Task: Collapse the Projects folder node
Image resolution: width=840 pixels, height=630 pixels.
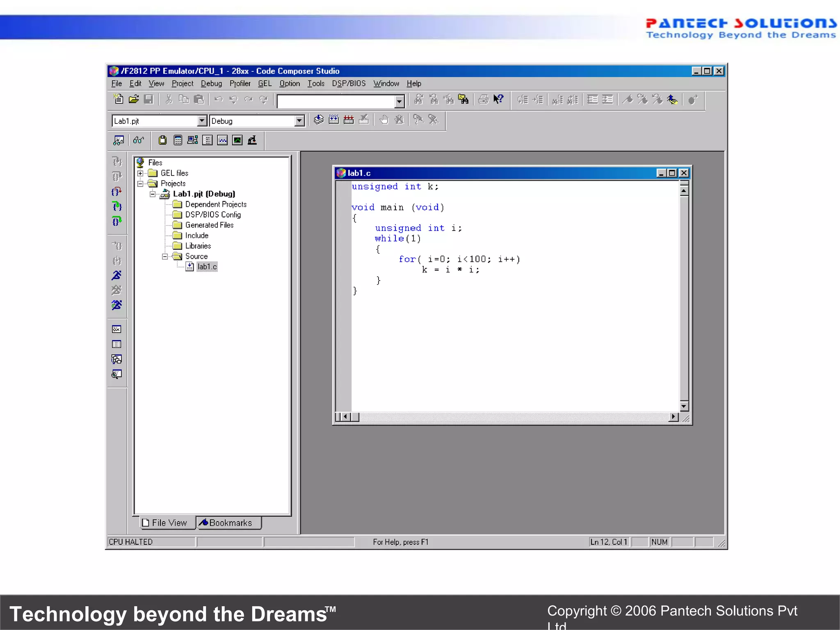Action: click(140, 184)
